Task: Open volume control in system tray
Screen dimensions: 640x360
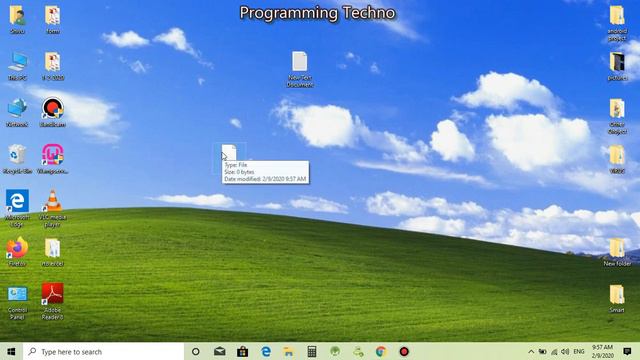Action: coord(565,351)
